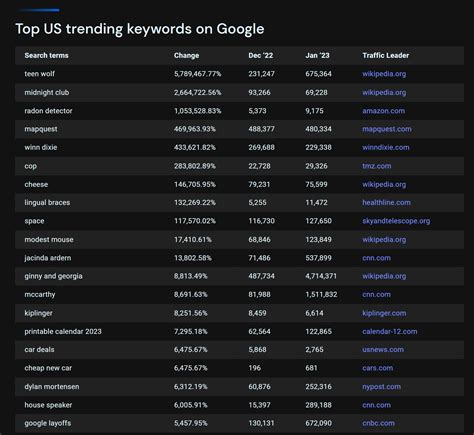
Task: Select the 487,734 Dec '22 value
Action: 261,276
